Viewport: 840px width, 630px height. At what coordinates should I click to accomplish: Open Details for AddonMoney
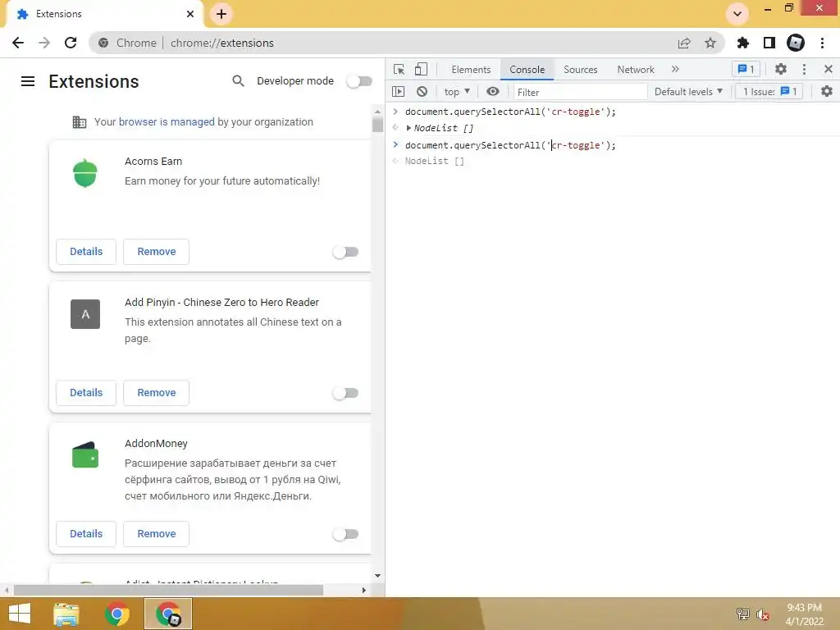[86, 534]
